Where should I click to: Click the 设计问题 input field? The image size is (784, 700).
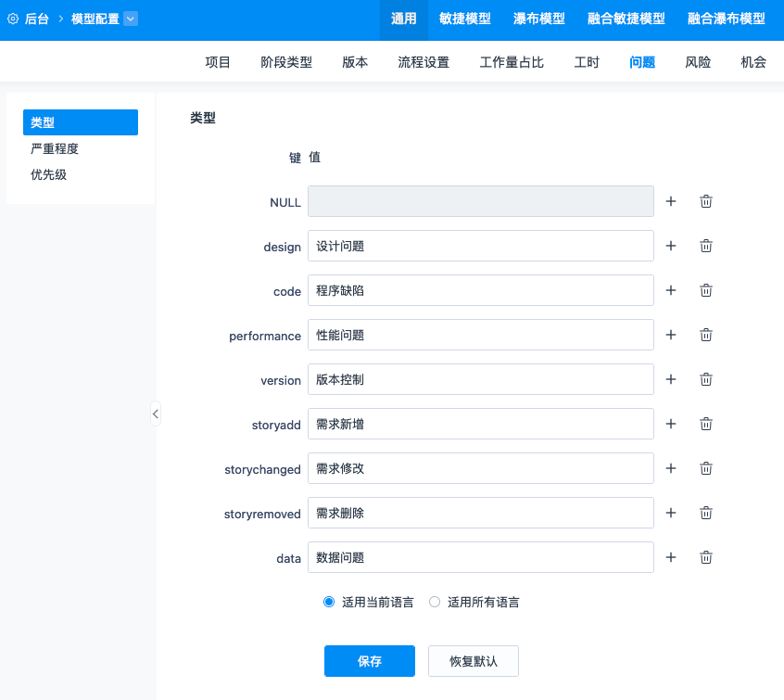480,246
